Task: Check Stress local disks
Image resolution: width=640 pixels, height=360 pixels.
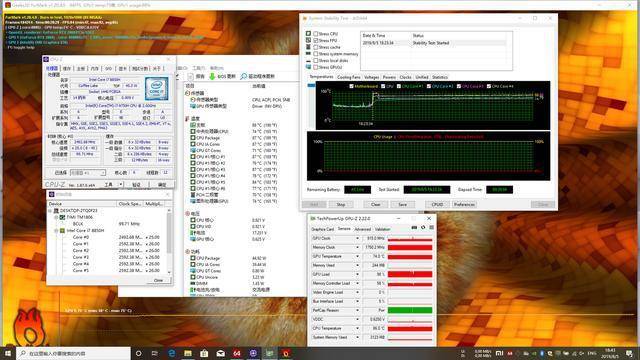Action: tap(316, 60)
